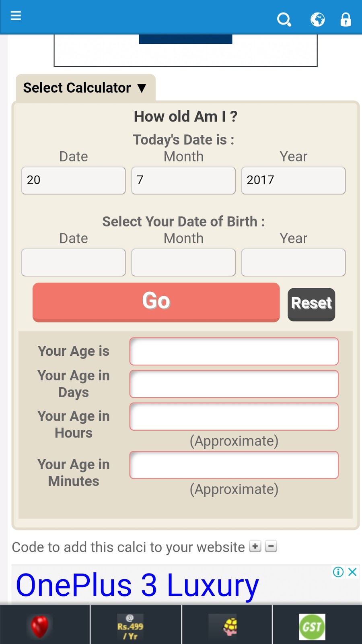Open the hamburger menu
Viewport: 362px width, 644px height.
point(16,16)
